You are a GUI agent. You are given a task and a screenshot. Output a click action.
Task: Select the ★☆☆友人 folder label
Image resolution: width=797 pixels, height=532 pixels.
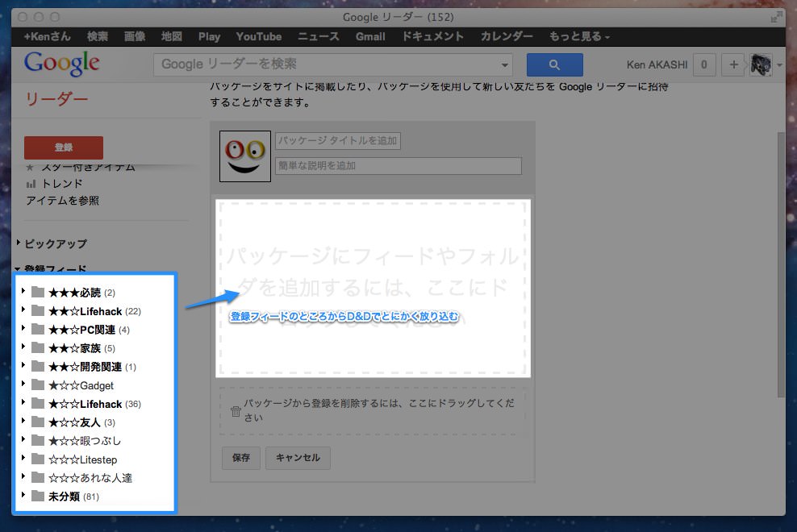74,422
